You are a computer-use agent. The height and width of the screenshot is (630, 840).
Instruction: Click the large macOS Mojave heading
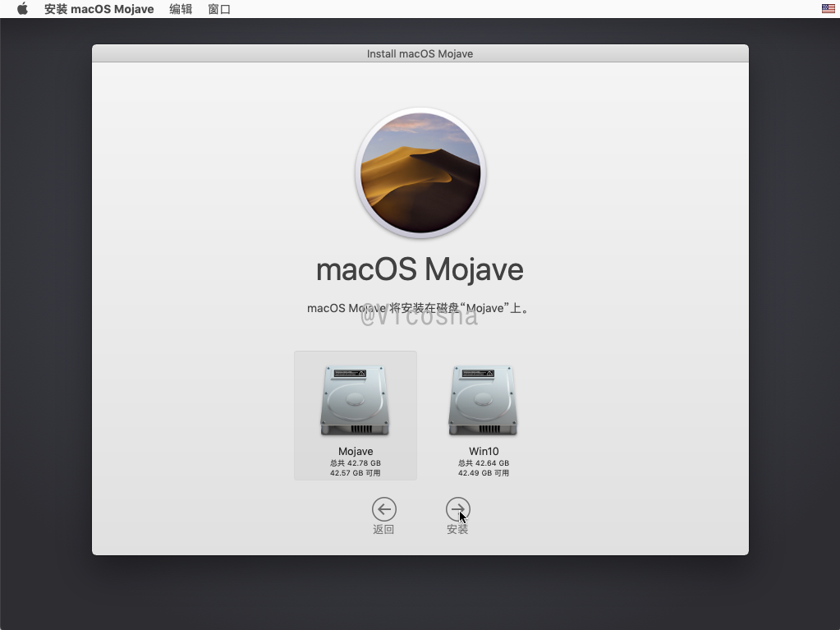click(420, 269)
